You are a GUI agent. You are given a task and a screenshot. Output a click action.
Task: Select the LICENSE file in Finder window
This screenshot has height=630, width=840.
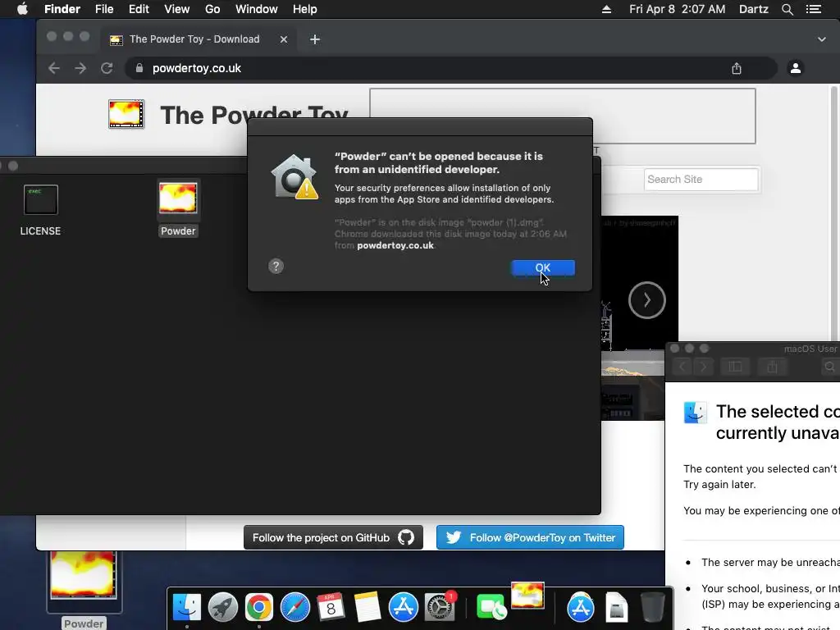tap(41, 200)
